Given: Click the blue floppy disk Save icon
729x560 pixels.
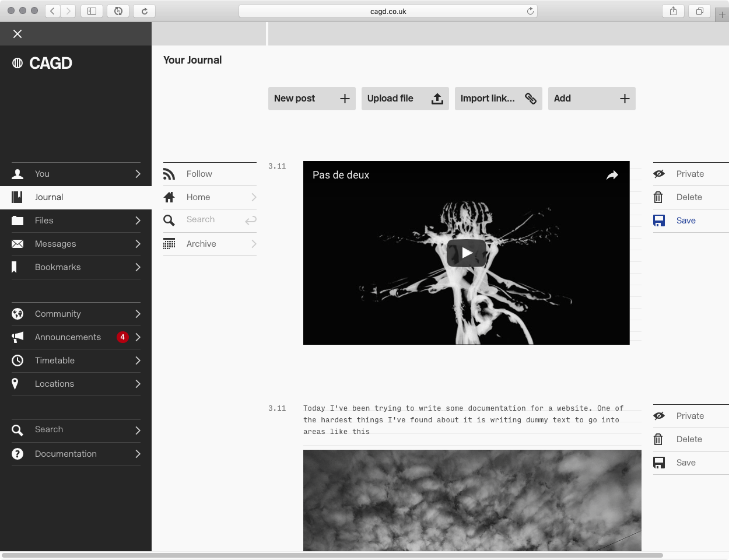Looking at the screenshot, I should tap(659, 220).
